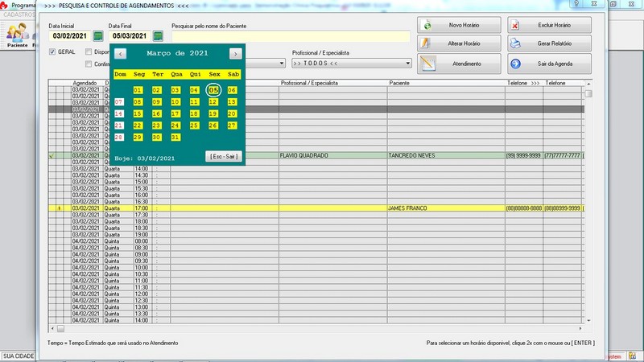The image size is (644, 362).
Task: Click the heart app icon in title bar
Action: (x=4, y=5)
